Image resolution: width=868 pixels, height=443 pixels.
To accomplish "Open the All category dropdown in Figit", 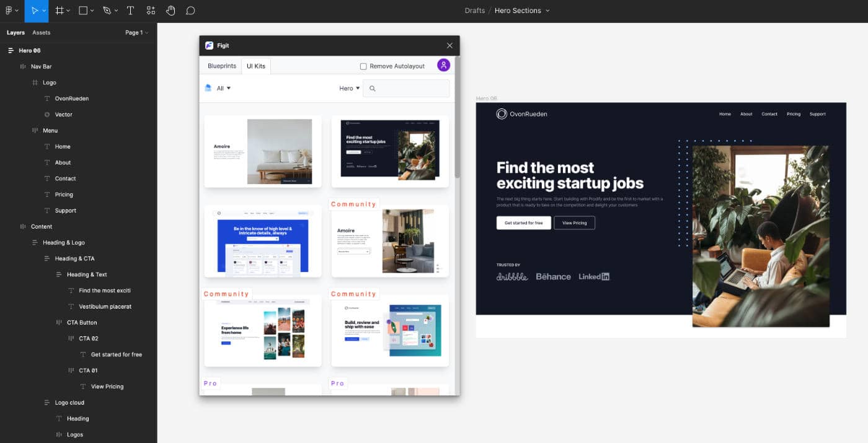I will (x=220, y=88).
